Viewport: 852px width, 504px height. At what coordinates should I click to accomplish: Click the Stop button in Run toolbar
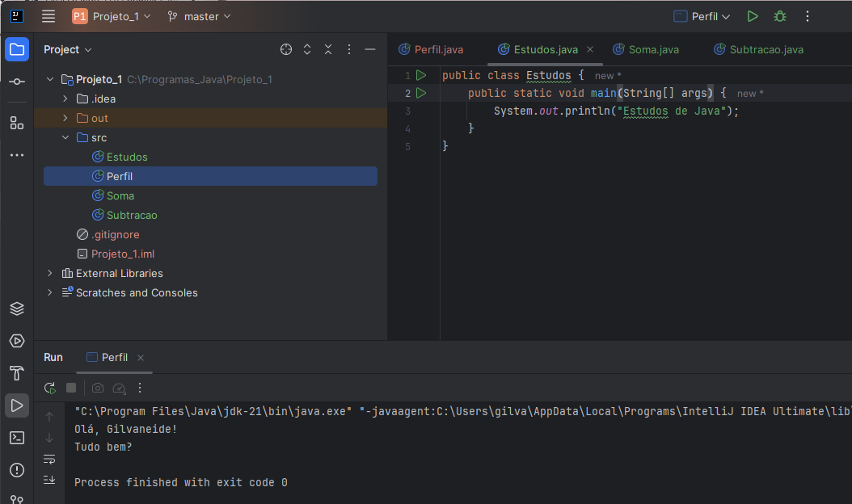point(71,388)
